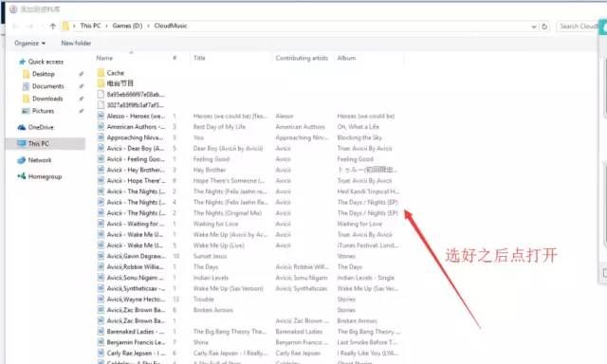Click title 'Waiting for Love'
The image size is (607, 364).
pos(215,224)
